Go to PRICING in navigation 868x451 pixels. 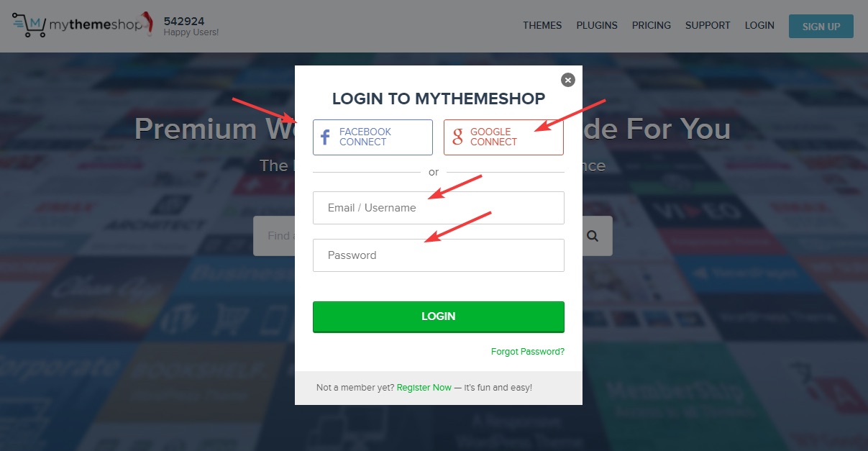652,25
